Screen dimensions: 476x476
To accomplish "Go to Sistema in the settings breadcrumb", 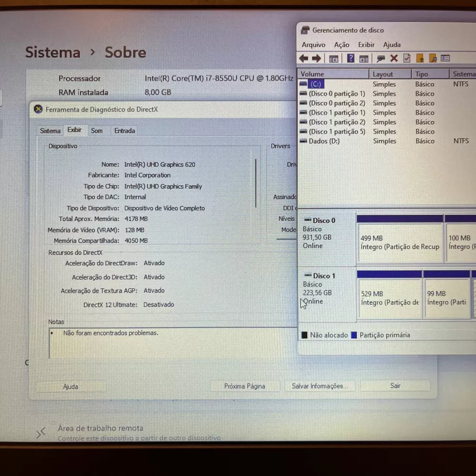I will 53,52.
